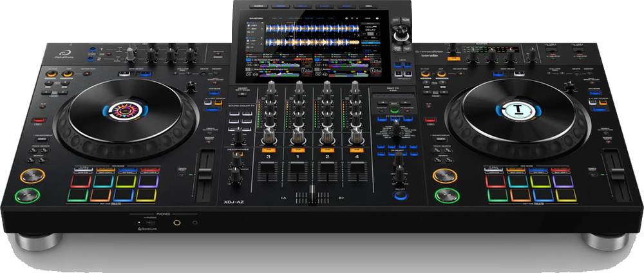Enable headphone CUE for mixer channel 2
Image resolution: width=644 pixels, height=273 pixels.
pos(327,150)
